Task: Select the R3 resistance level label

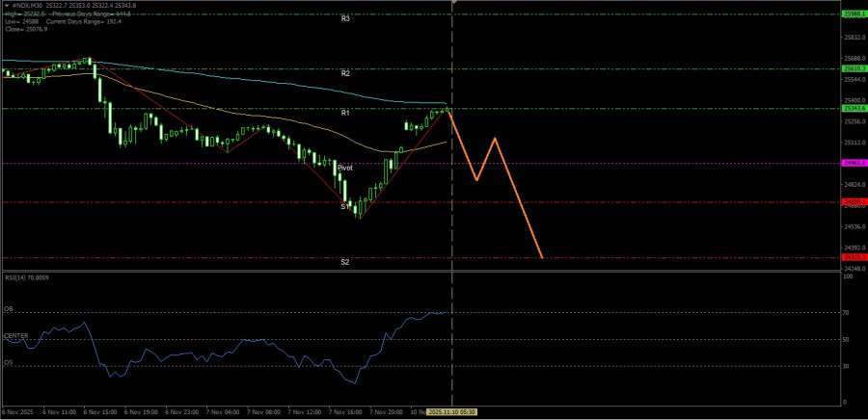Action: coord(344,19)
